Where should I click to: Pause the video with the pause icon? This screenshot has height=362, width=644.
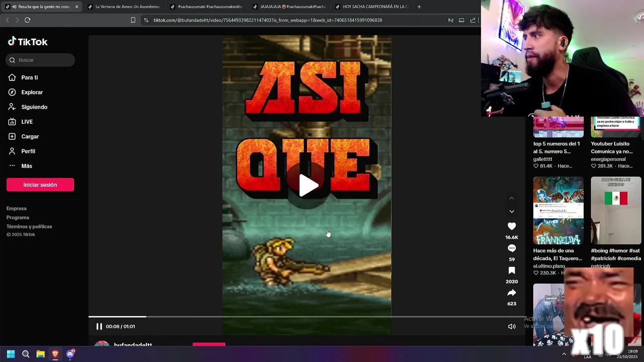coord(99,326)
